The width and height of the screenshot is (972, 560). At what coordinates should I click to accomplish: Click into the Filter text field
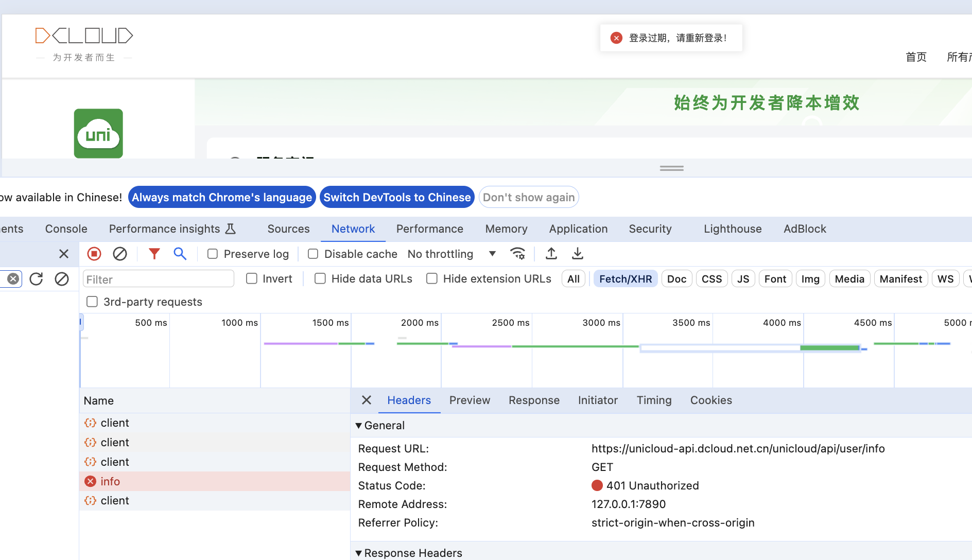pos(158,279)
